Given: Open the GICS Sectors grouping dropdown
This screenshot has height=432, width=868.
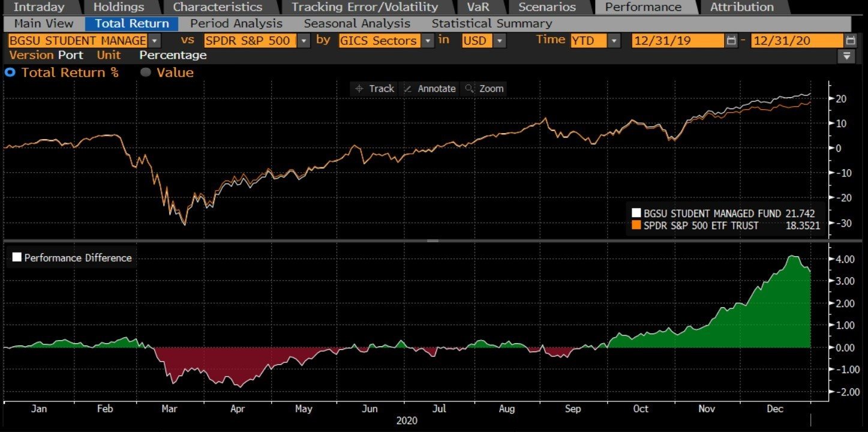Looking at the screenshot, I should point(428,41).
